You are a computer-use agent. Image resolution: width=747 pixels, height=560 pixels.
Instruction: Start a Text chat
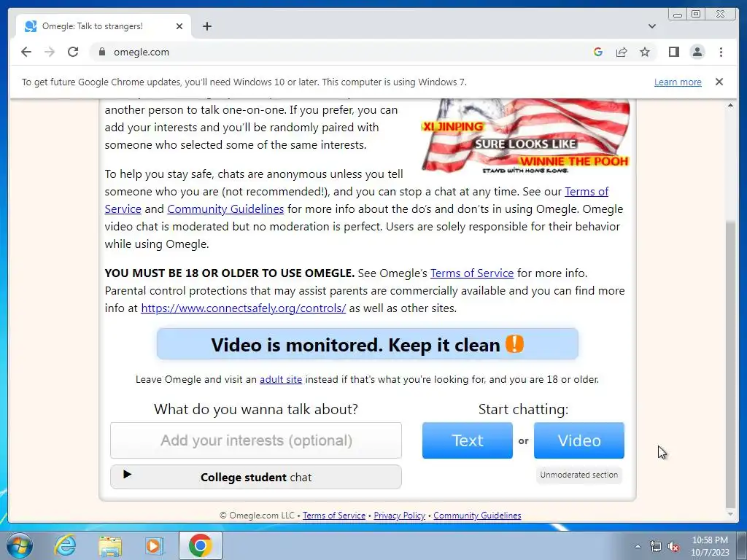(x=468, y=440)
